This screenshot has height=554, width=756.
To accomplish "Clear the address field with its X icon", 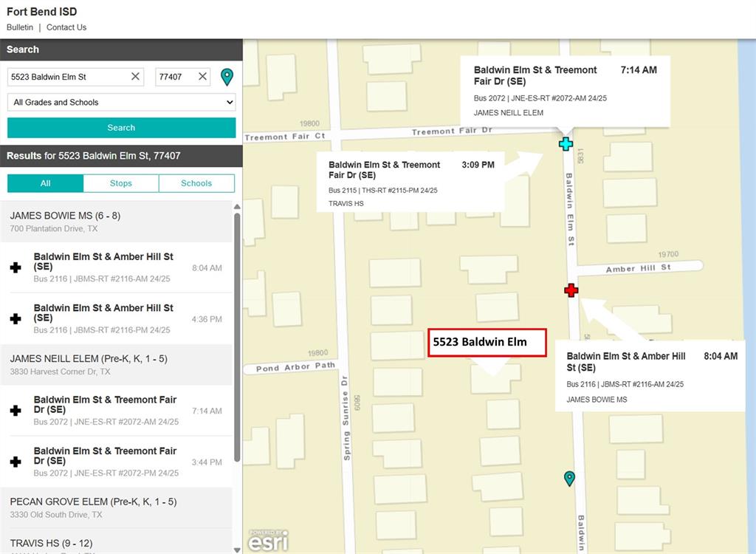I will pos(136,76).
